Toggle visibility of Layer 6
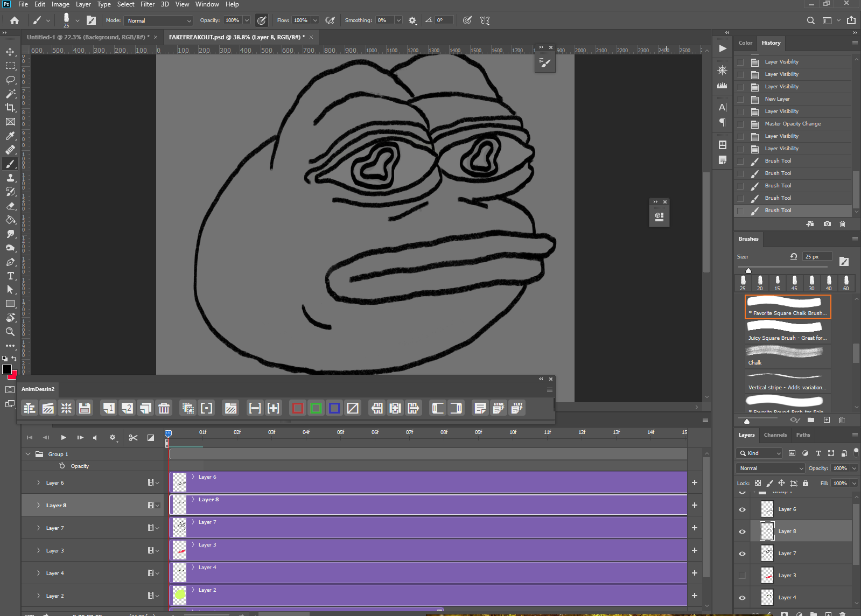This screenshot has width=861, height=616. (742, 509)
